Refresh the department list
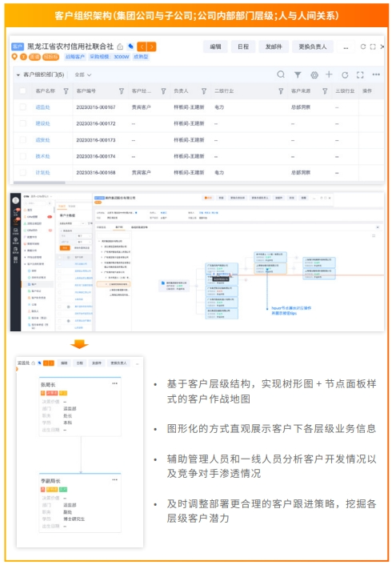 345,75
